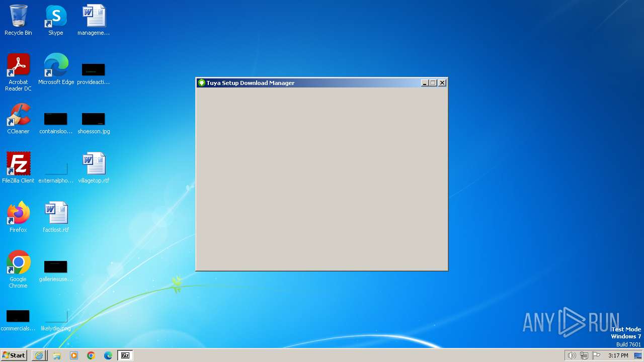Open the Action Center flag icon
This screenshot has width=644, height=362.
click(596, 355)
